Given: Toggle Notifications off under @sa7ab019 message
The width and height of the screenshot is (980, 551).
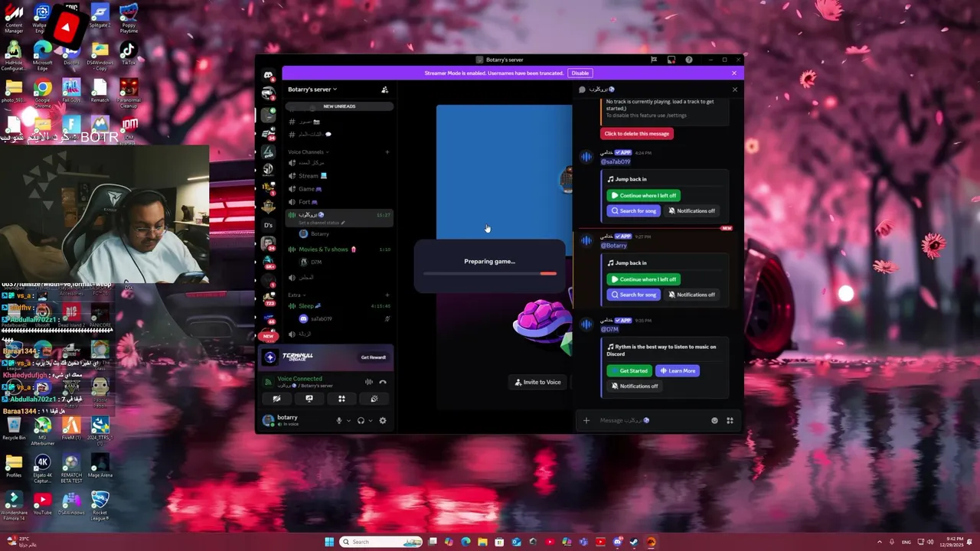Looking at the screenshot, I should pyautogui.click(x=692, y=210).
